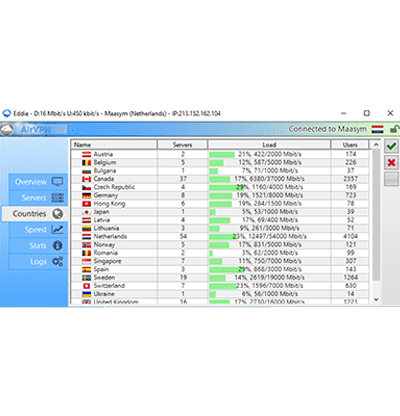400x416 pixels.
Task: Select the Spain row
Action: (220, 269)
